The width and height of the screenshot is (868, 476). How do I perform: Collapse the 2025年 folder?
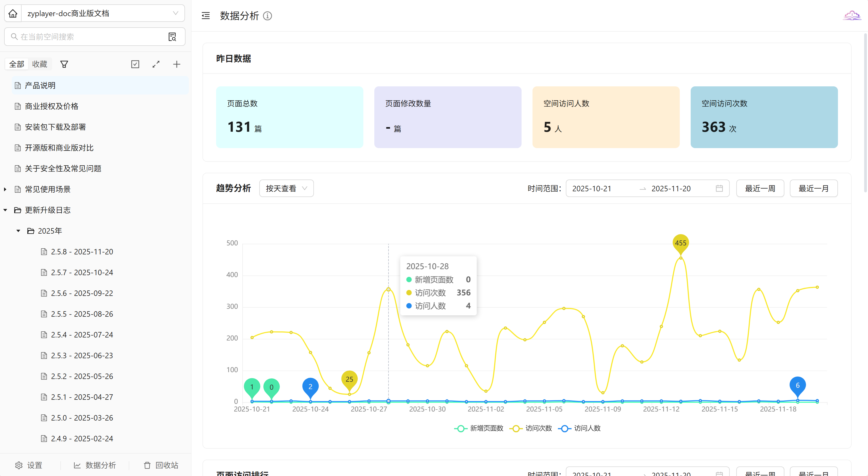(x=18, y=231)
